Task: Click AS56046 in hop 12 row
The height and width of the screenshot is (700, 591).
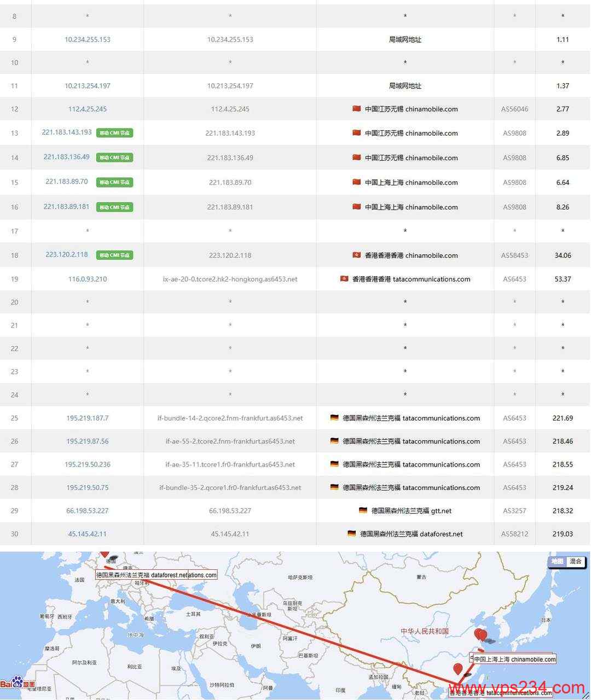Action: click(x=515, y=109)
